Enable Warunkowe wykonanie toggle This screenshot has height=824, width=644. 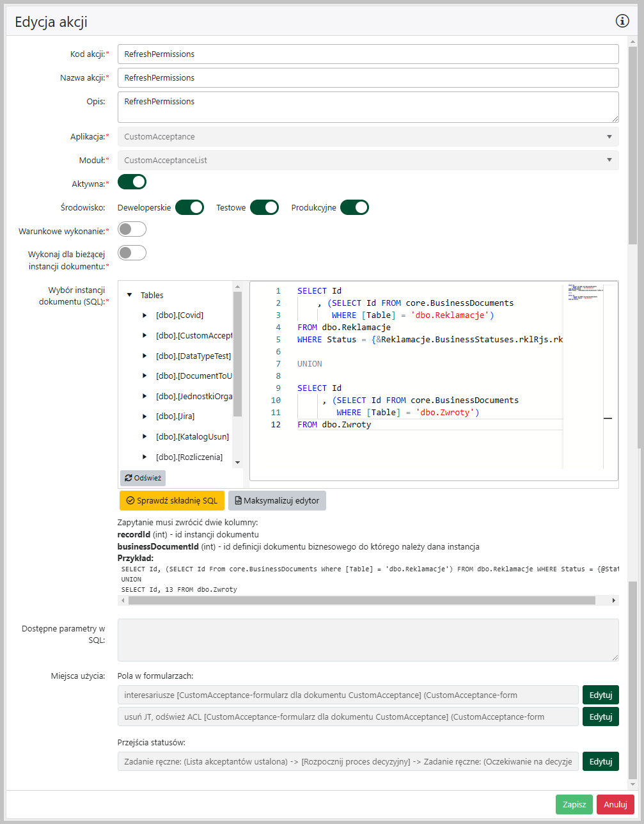[132, 229]
